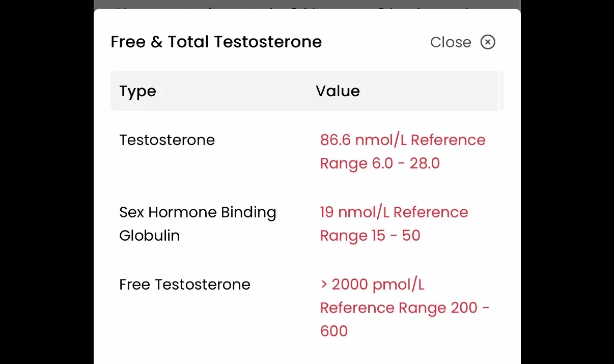Select the Value column header
The height and width of the screenshot is (364, 614).
(338, 91)
